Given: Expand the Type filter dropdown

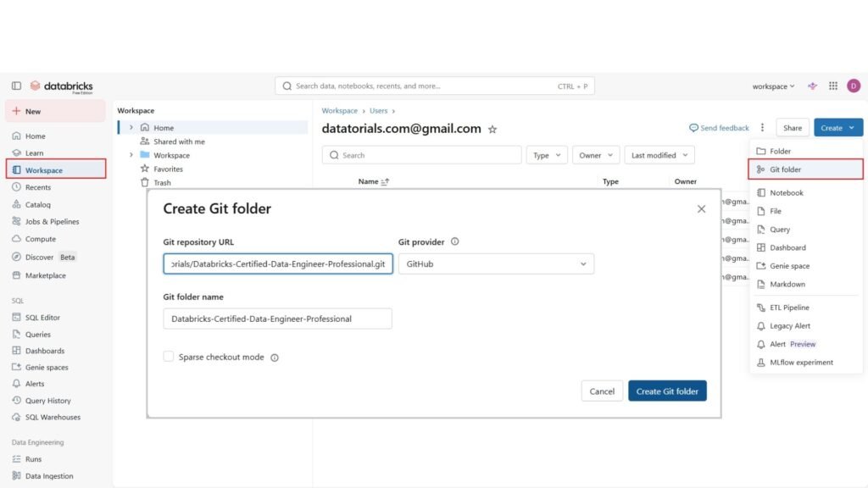Looking at the screenshot, I should coord(547,155).
